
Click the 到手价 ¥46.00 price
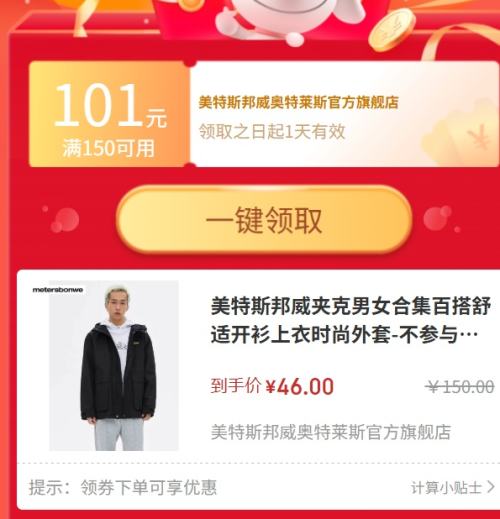pos(272,386)
